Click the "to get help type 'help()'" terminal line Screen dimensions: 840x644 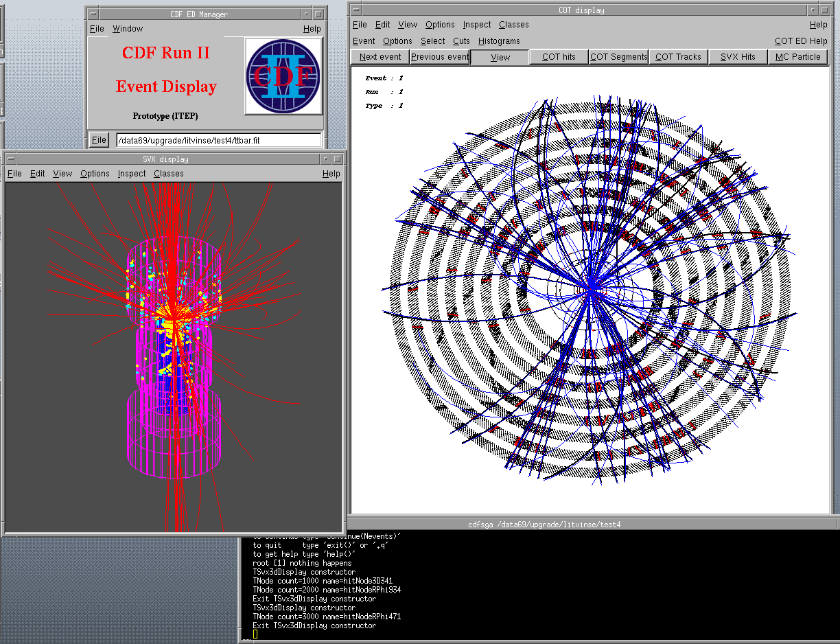point(303,554)
